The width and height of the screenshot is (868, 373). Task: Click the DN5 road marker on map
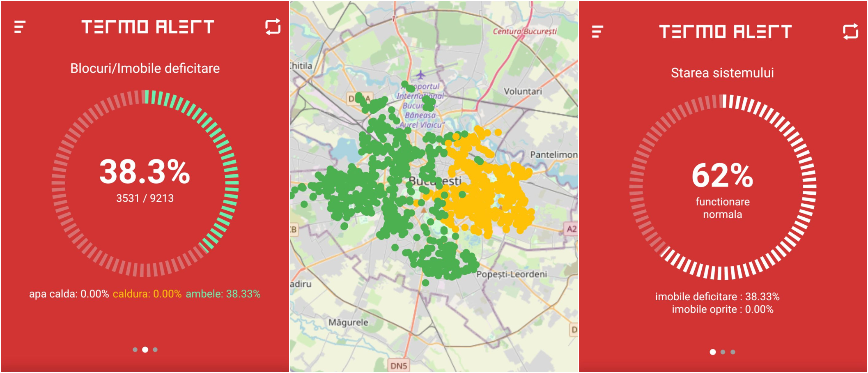click(399, 365)
